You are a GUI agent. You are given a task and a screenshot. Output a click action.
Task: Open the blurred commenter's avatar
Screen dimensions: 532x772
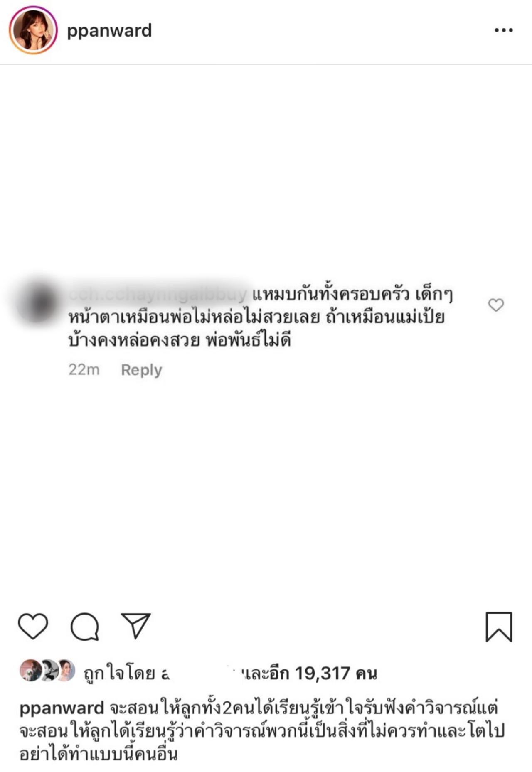click(x=37, y=302)
